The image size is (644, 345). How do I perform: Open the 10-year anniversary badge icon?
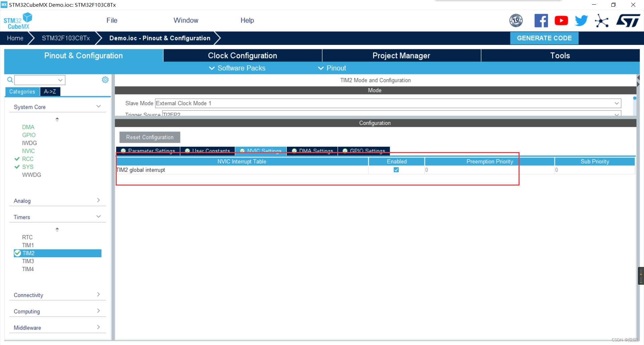coord(516,21)
